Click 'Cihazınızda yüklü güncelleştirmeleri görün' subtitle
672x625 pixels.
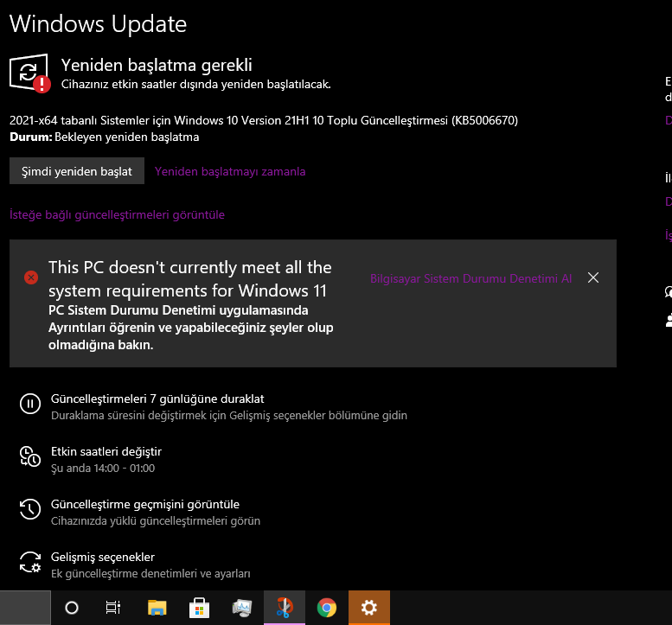156,521
